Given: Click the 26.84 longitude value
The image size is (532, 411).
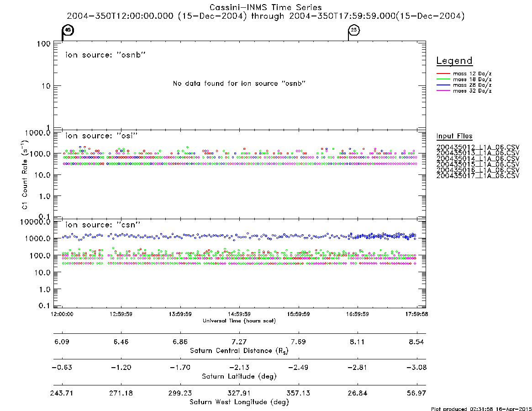Looking at the screenshot, I should [x=357, y=393].
